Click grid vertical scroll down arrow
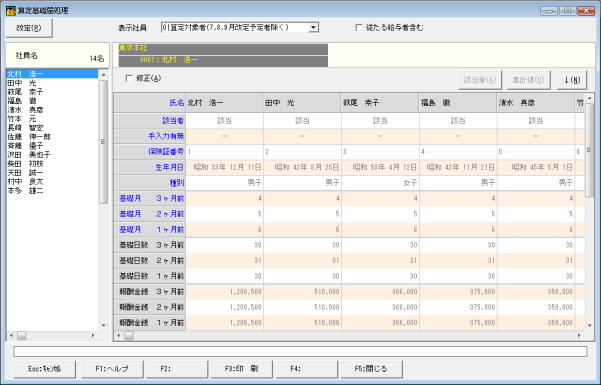Viewport: 601px width, 385px height. point(590,326)
